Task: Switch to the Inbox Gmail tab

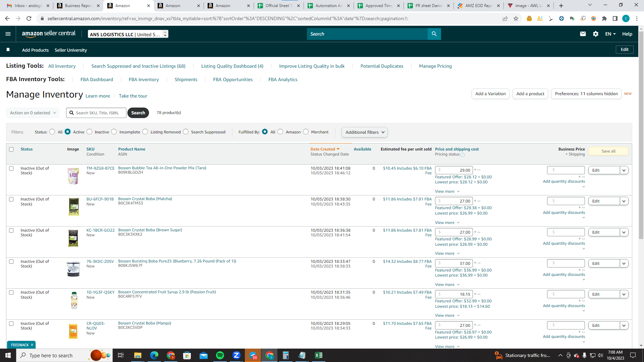Action: pyautogui.click(x=28, y=6)
